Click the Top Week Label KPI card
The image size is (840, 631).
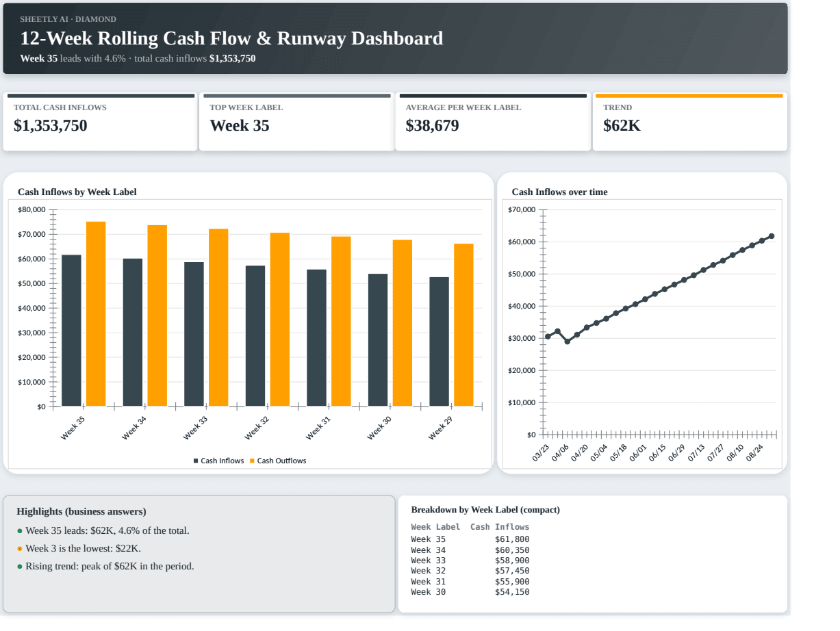(x=296, y=122)
